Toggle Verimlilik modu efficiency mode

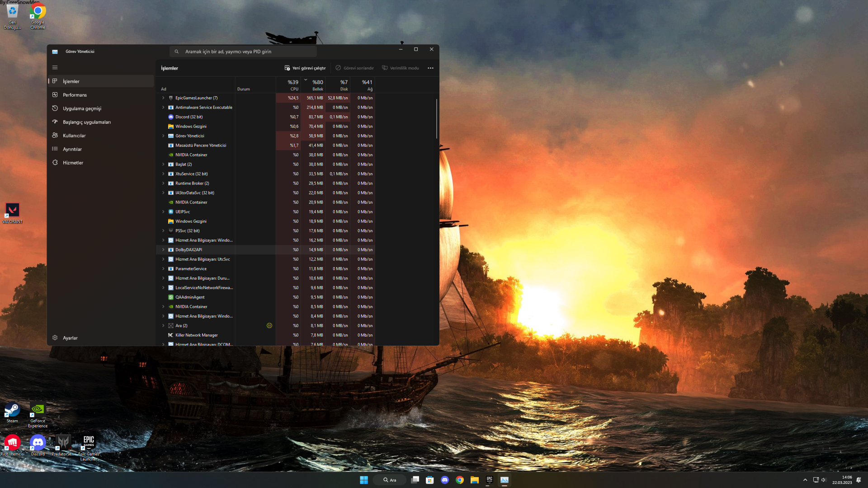click(401, 68)
